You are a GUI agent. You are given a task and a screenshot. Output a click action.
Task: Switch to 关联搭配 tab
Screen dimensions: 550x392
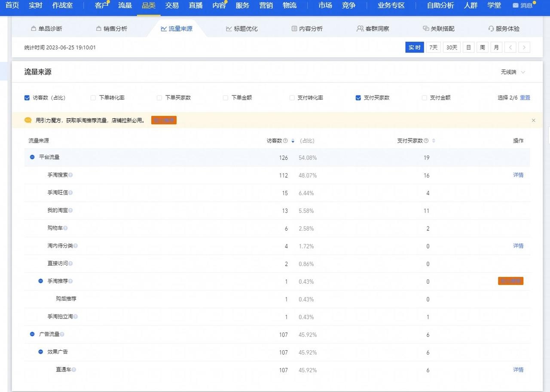point(438,29)
